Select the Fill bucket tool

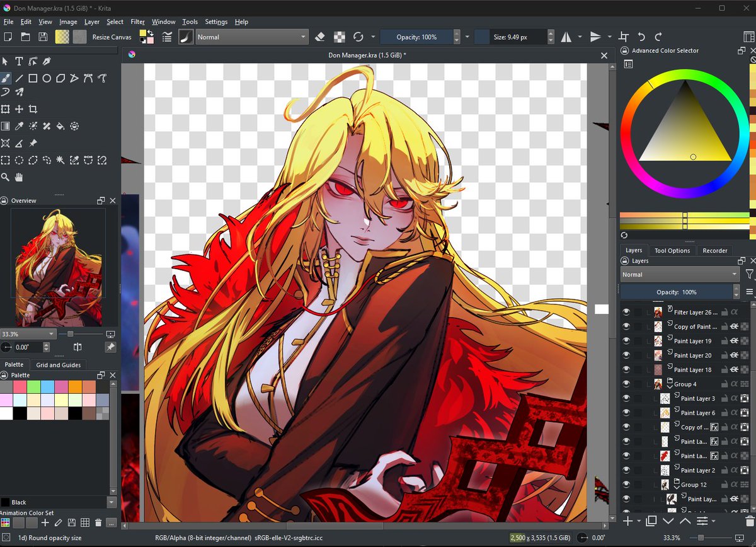(60, 126)
